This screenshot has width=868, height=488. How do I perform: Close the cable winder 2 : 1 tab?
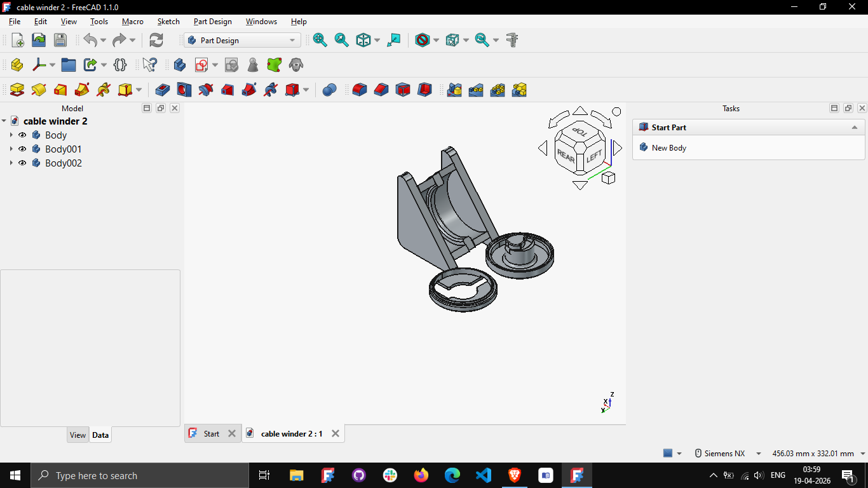click(336, 433)
